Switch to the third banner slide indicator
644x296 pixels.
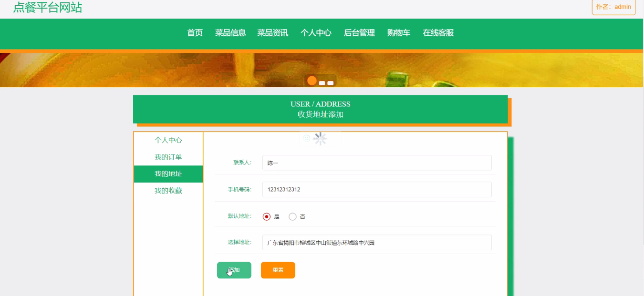(330, 83)
